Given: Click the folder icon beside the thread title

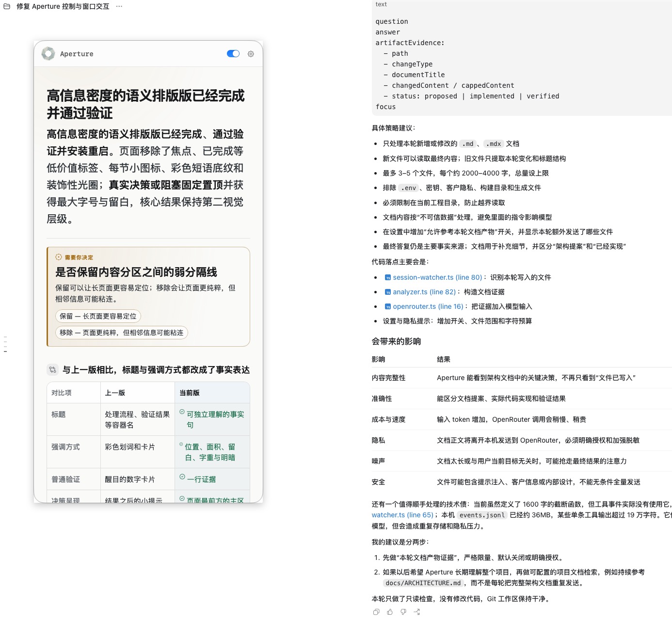Looking at the screenshot, I should pyautogui.click(x=7, y=6).
